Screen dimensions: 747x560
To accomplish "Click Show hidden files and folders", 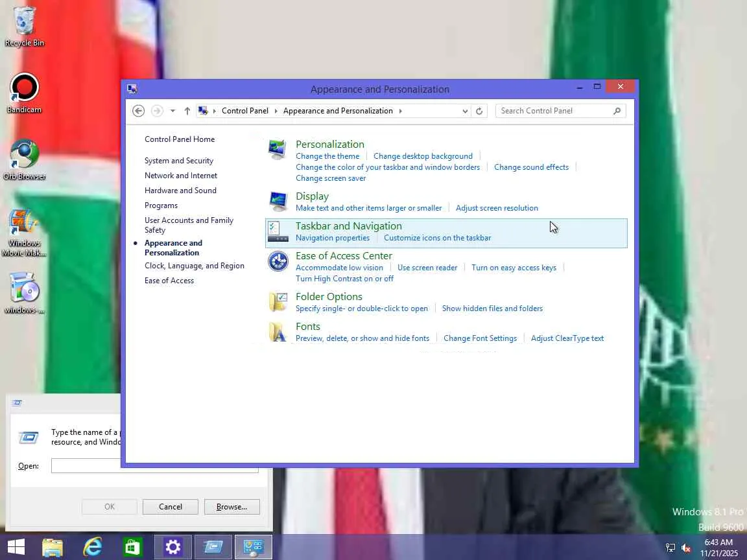I will point(492,309).
